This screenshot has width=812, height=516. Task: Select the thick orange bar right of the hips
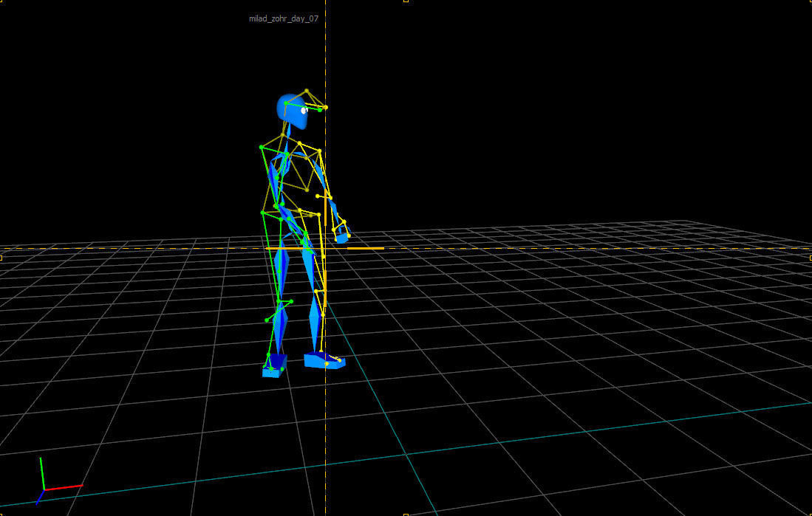365,249
